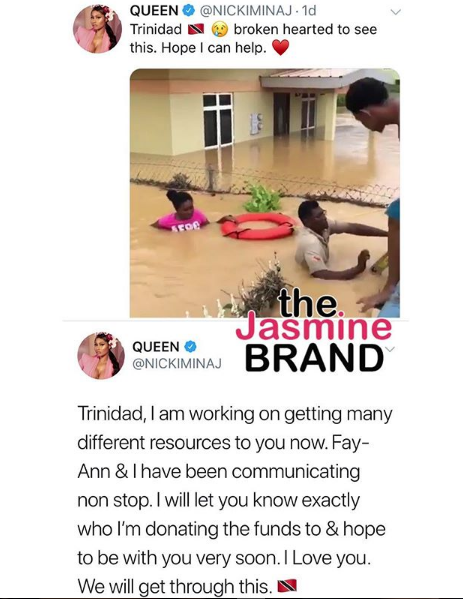Tap the crying face emoji
Viewport: 463px width, 599px height.
click(220, 29)
